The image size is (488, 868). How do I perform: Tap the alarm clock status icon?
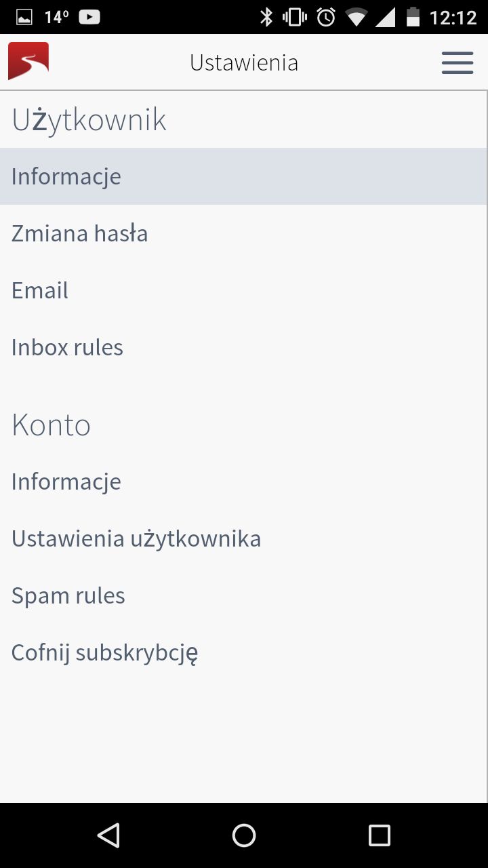point(326,17)
